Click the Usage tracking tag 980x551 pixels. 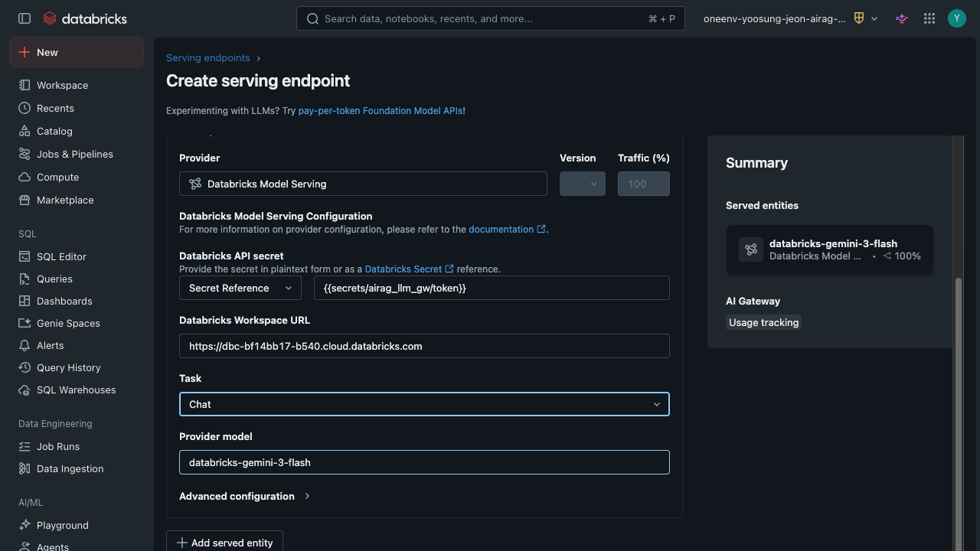pyautogui.click(x=763, y=322)
